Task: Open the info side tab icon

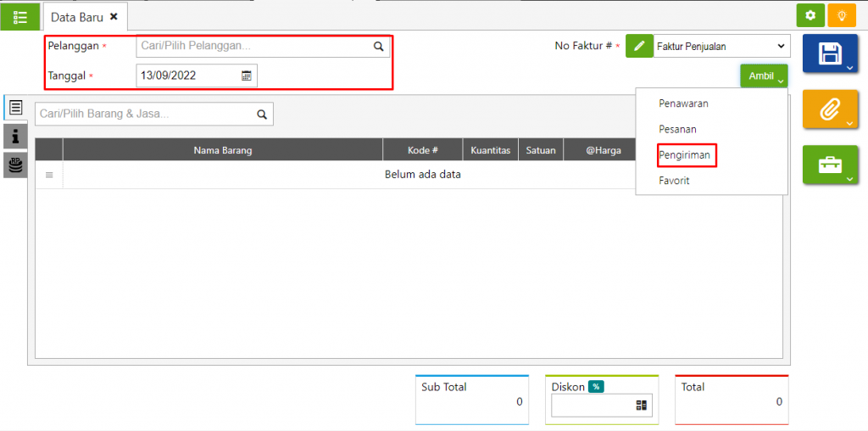Action: pyautogui.click(x=15, y=136)
